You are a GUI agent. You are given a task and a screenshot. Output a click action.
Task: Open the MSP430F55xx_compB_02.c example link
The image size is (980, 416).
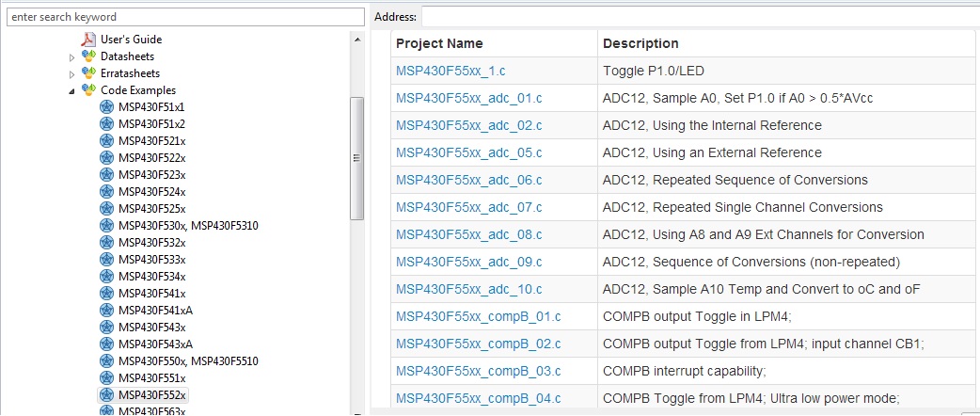[478, 344]
